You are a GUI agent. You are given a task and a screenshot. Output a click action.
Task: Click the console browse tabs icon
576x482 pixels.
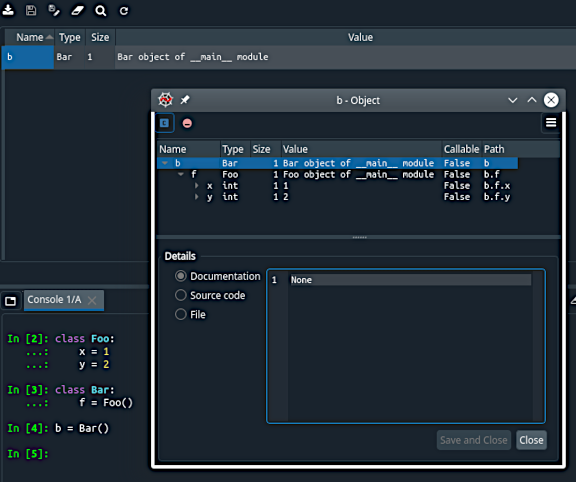coord(11,301)
